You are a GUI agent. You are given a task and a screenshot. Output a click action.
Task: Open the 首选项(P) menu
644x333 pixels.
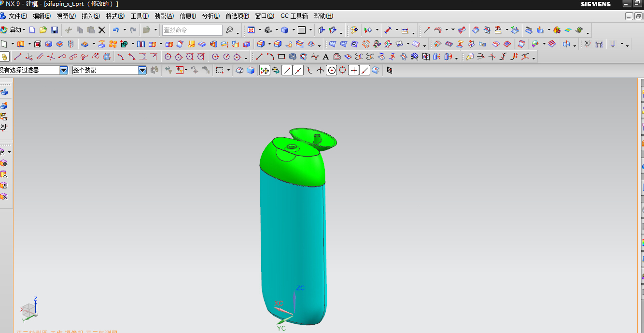coord(238,16)
